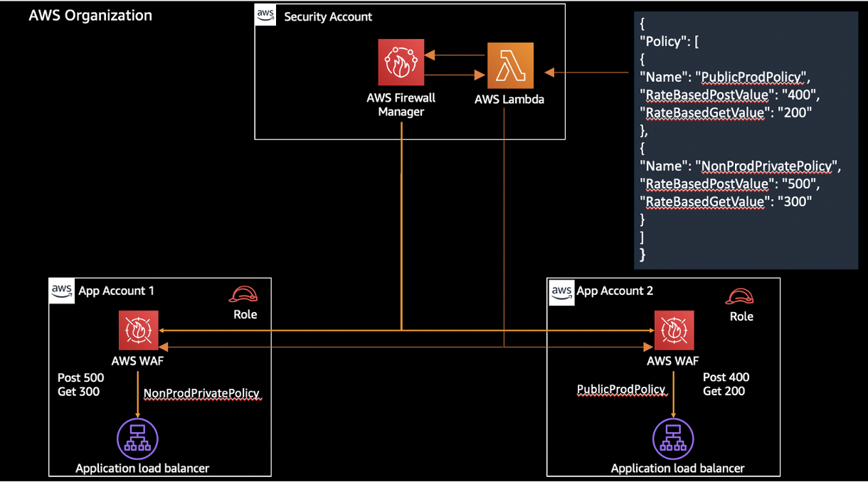The image size is (868, 482).
Task: Select the PublicProdPolicy label in App Account 2
Action: pos(621,389)
